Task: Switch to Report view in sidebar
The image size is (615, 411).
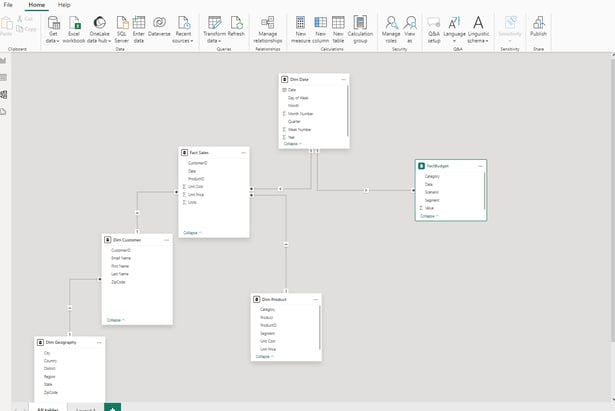Action: pyautogui.click(x=4, y=60)
